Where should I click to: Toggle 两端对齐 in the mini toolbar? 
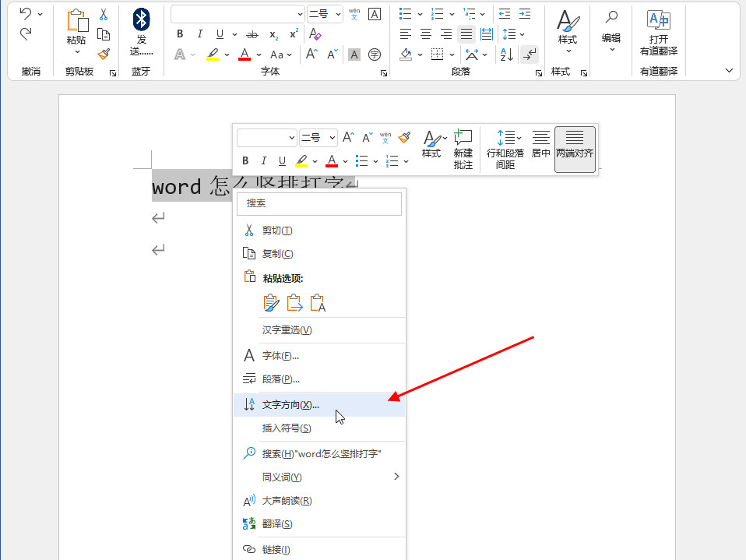[x=575, y=149]
